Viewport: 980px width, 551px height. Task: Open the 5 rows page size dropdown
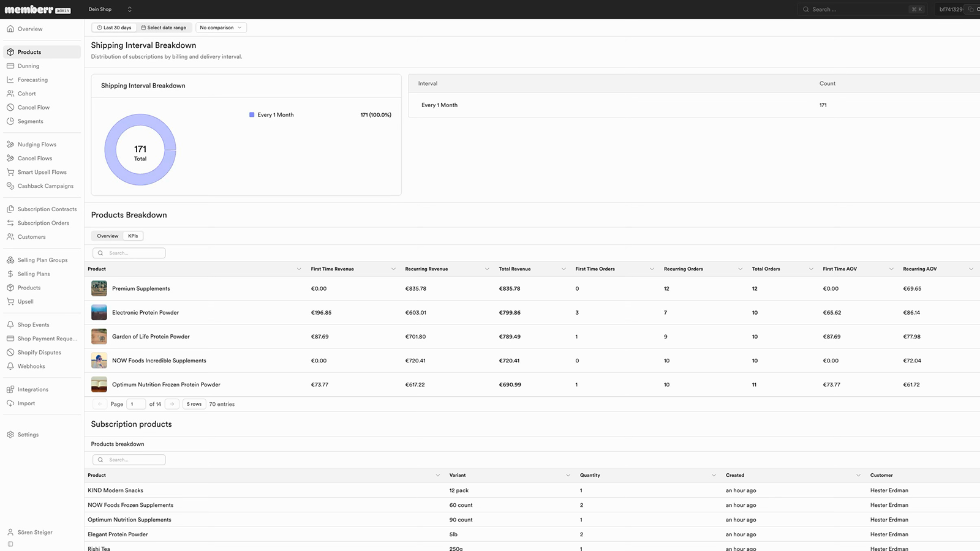point(194,404)
